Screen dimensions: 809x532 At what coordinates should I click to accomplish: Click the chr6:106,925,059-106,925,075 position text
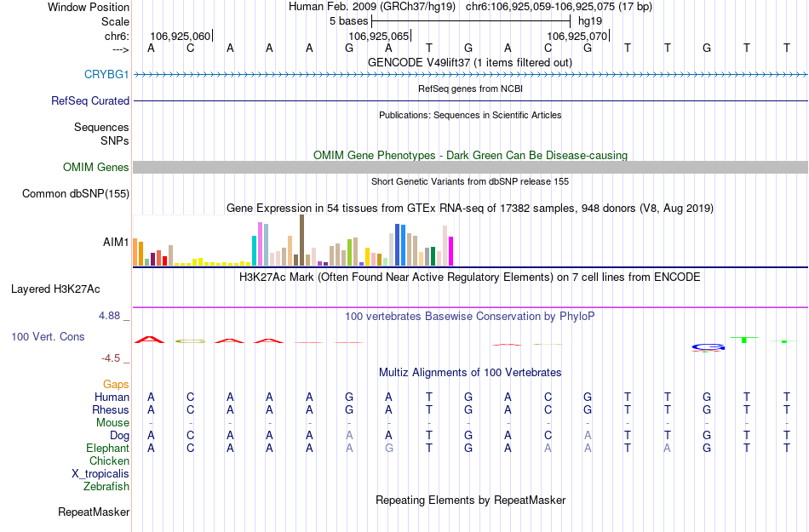click(x=540, y=7)
